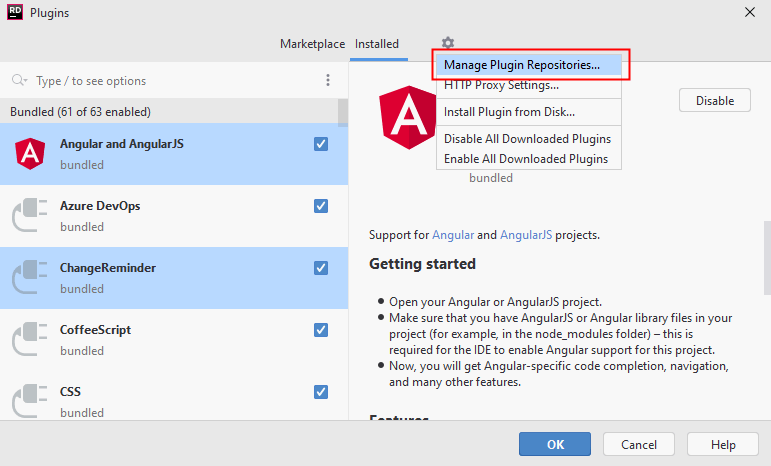Image resolution: width=771 pixels, height=466 pixels.
Task: Click the CoffeeScript plug icon
Action: tap(30, 339)
